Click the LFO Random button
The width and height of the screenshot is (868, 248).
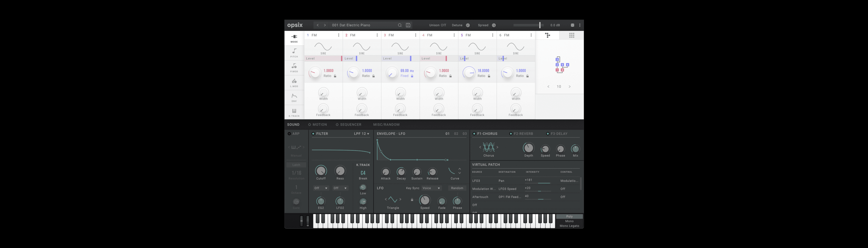click(x=457, y=188)
